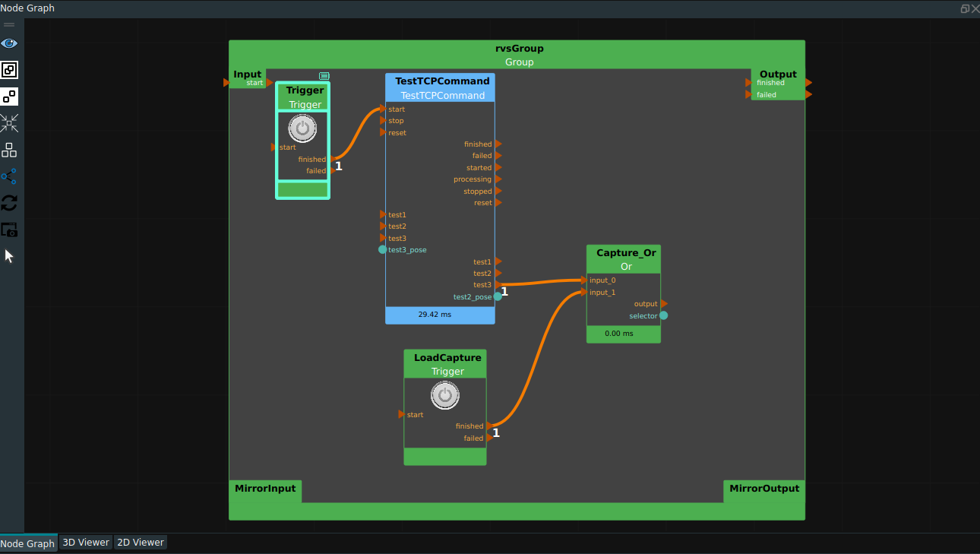Click TestTCPCommand failed output port
This screenshot has height=554, width=980.
coord(498,156)
